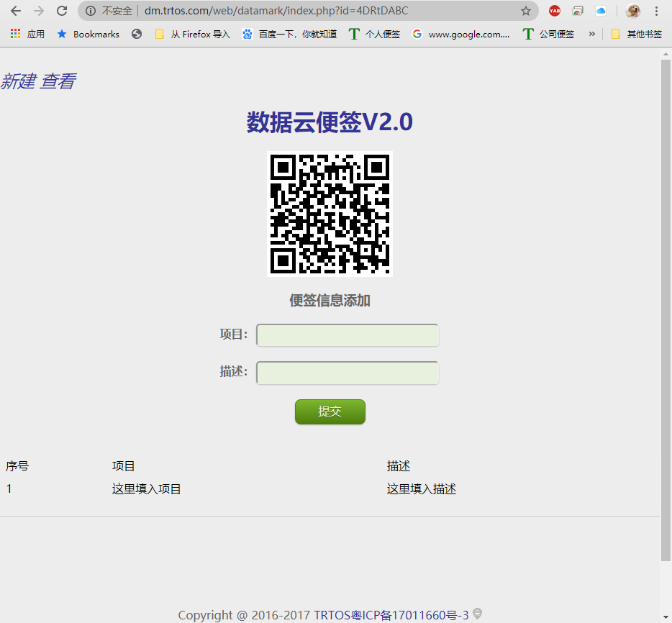
Task: Open '个人便签' bookmark
Action: 375,34
